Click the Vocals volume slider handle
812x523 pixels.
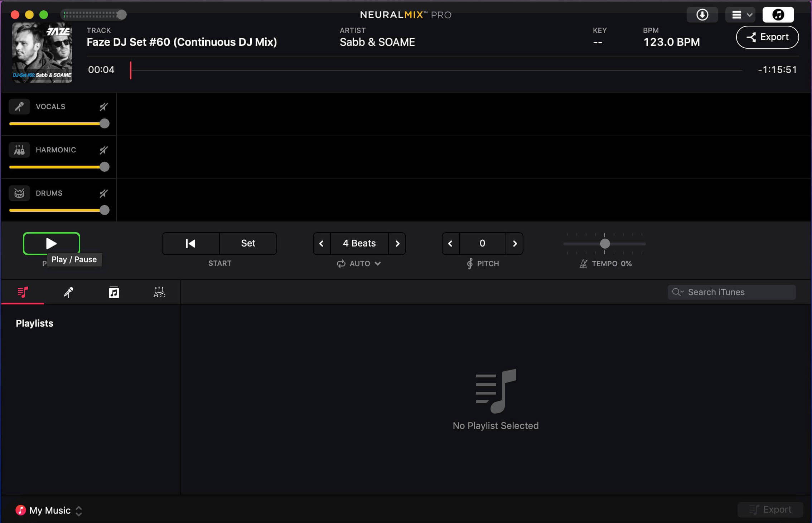pyautogui.click(x=104, y=124)
